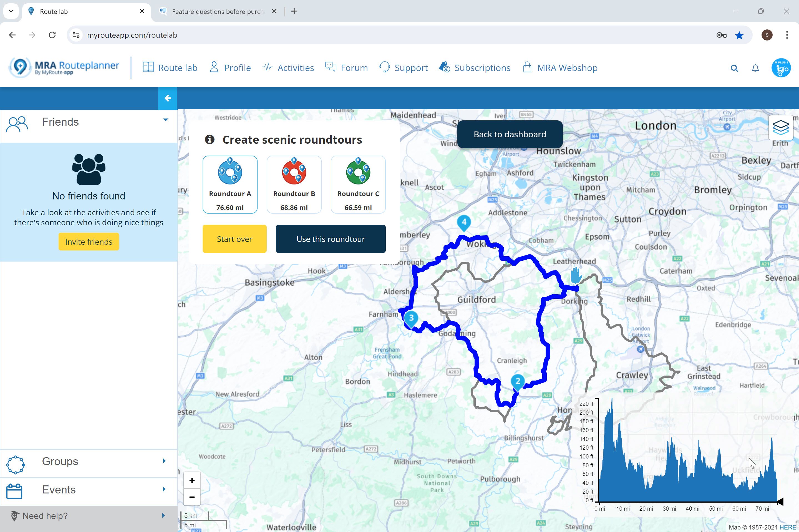This screenshot has height=532, width=799.
Task: Open the Profile menu item
Action: click(x=230, y=67)
